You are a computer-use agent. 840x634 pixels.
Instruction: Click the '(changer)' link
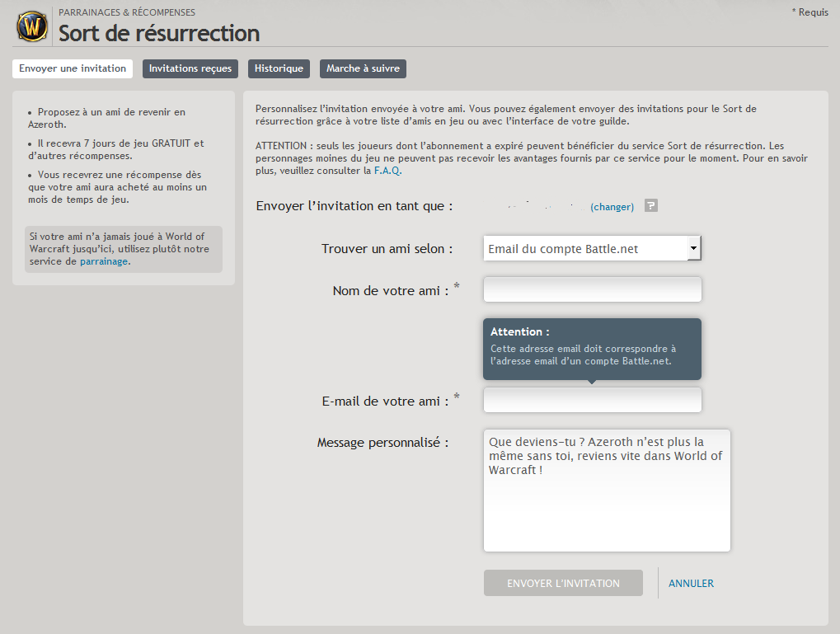[x=612, y=207]
